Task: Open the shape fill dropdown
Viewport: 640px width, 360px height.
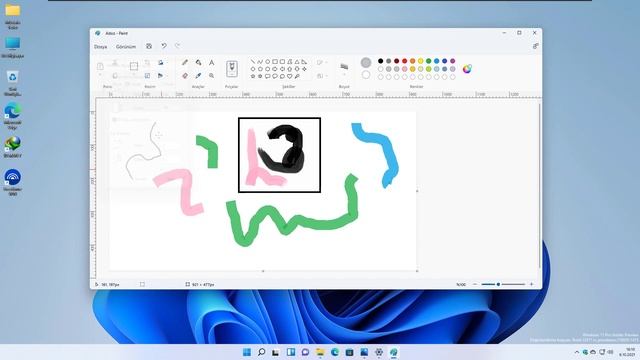Action: click(322, 76)
